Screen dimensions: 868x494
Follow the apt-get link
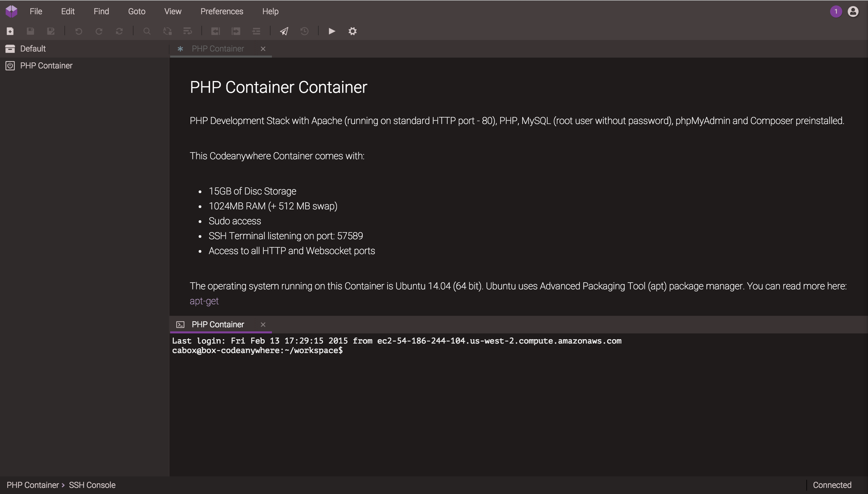[x=204, y=301]
